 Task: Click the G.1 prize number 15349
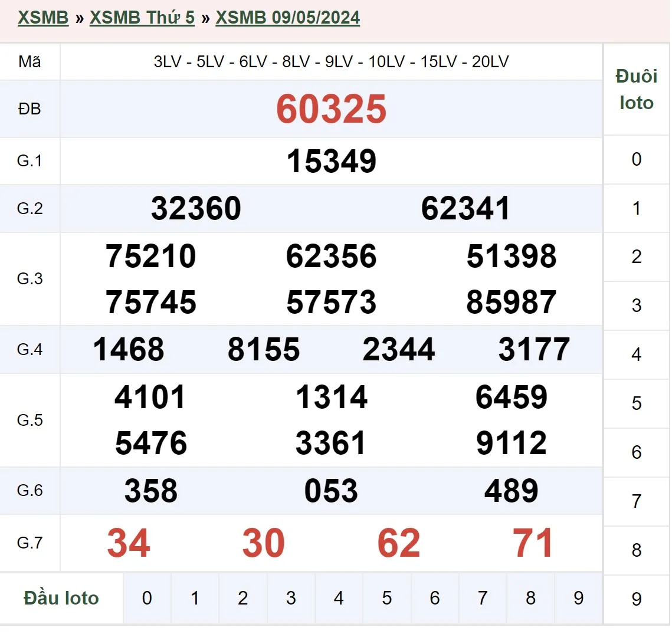[331, 162]
